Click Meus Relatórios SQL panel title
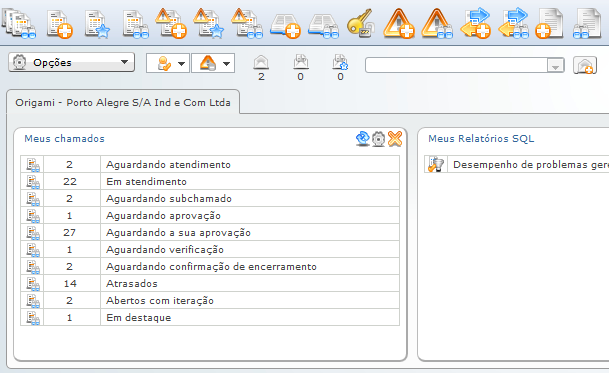 click(481, 139)
